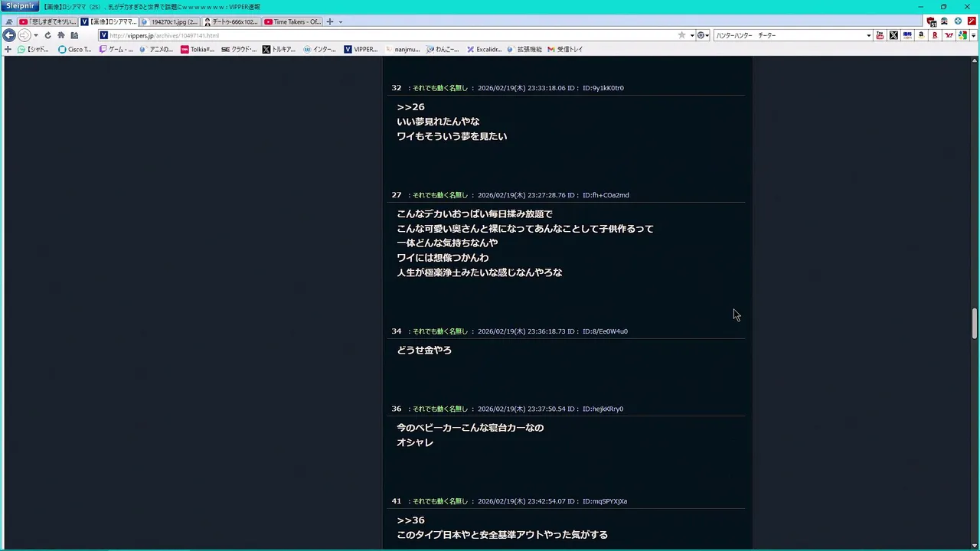Open the Excalidr... bookmark
The height and width of the screenshot is (551, 980).
[484, 49]
